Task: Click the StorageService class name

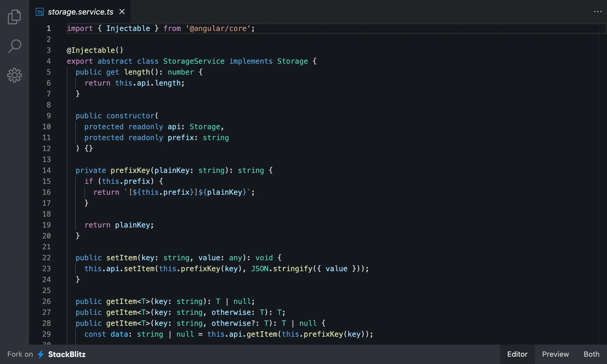Action: (194, 61)
